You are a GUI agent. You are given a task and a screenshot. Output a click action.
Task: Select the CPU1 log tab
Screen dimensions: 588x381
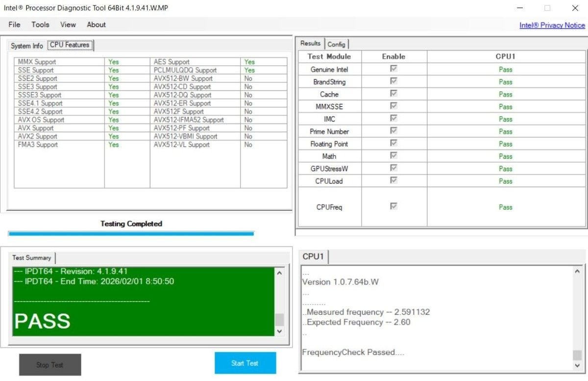point(314,256)
